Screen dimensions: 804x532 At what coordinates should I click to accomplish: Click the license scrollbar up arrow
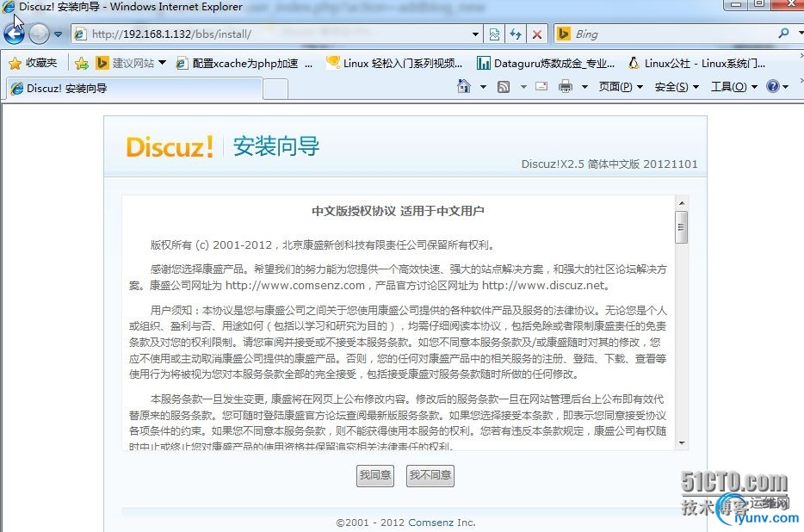[682, 203]
